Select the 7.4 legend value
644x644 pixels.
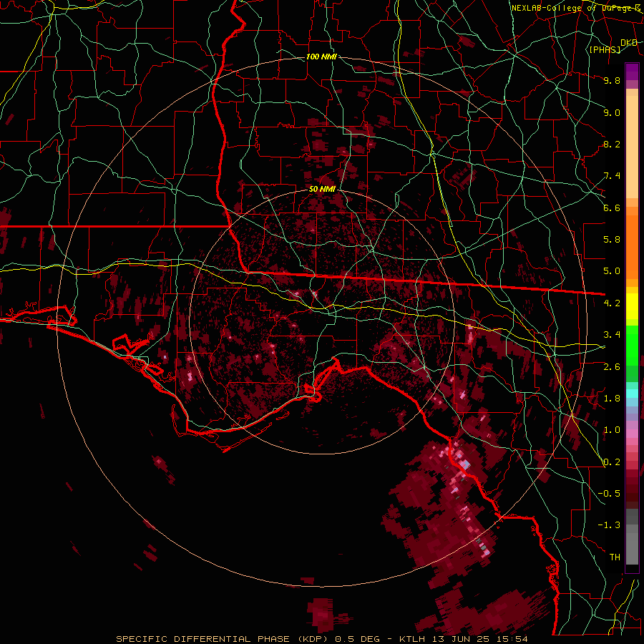pyautogui.click(x=612, y=176)
